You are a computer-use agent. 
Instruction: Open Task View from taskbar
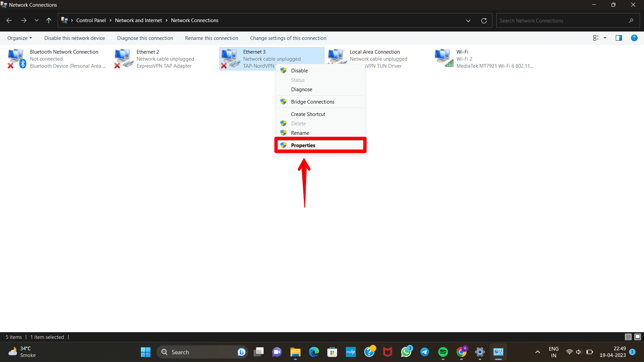(259, 352)
